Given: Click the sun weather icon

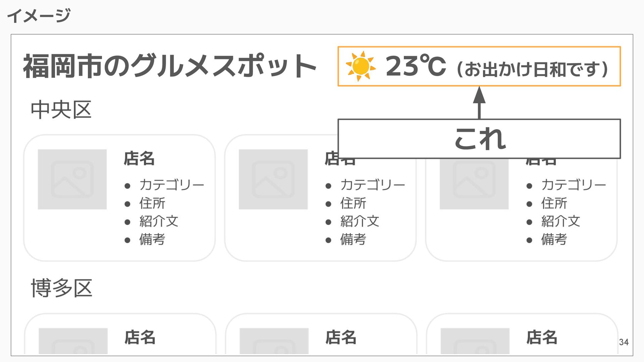Looking at the screenshot, I should pos(361,66).
